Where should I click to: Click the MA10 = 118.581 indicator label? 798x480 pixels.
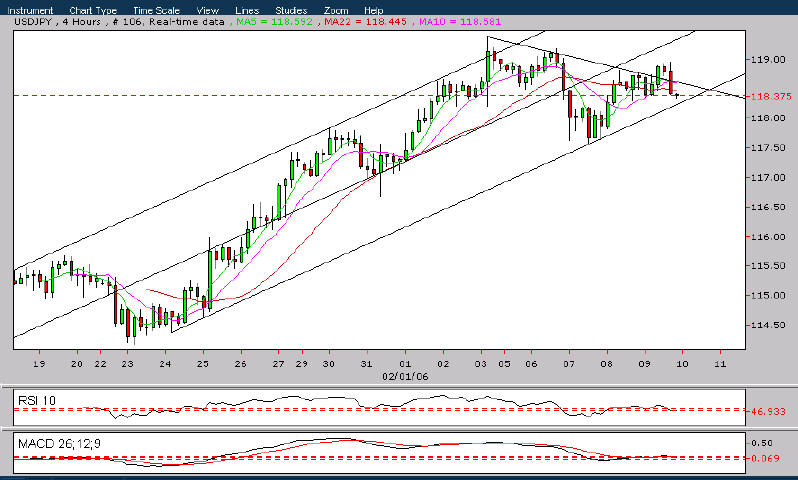pyautogui.click(x=460, y=22)
